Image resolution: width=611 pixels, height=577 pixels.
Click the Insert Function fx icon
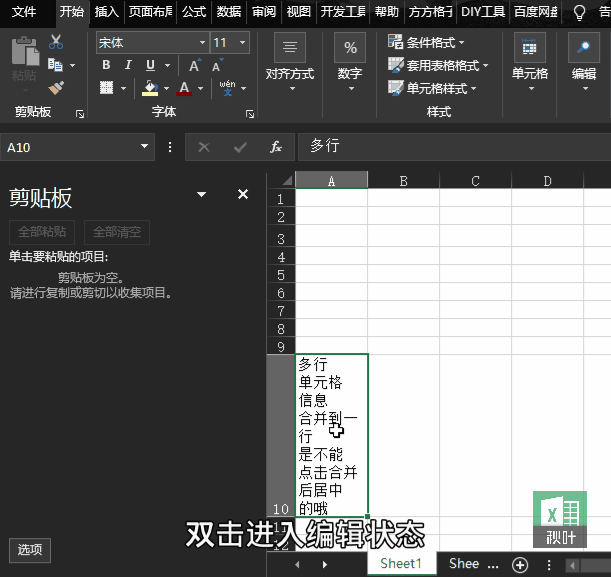pos(276,147)
